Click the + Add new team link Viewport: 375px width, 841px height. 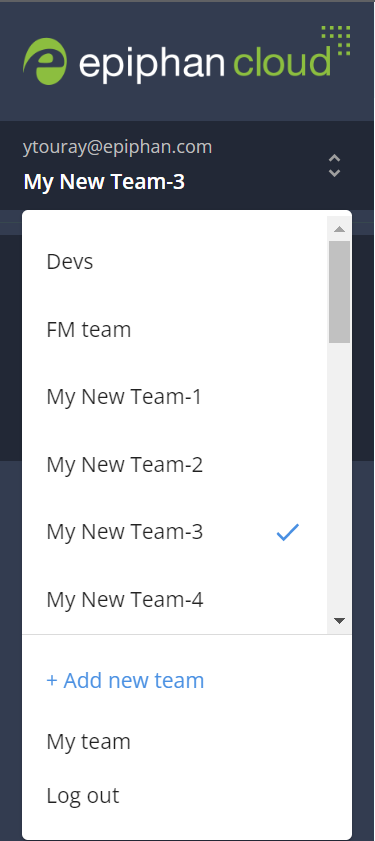coord(125,681)
